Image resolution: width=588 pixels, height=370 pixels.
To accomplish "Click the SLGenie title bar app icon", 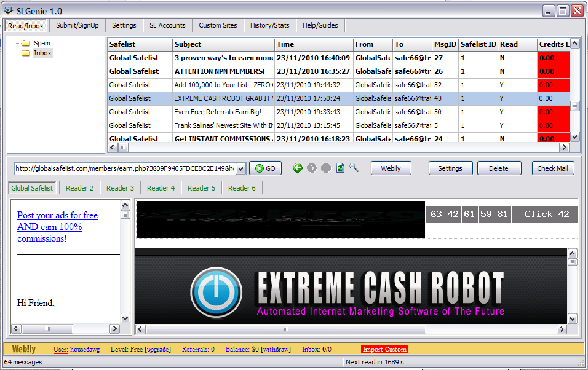I will [x=8, y=10].
